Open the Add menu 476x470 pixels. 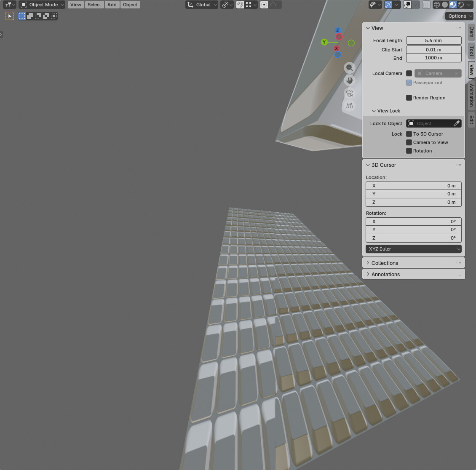click(x=112, y=5)
